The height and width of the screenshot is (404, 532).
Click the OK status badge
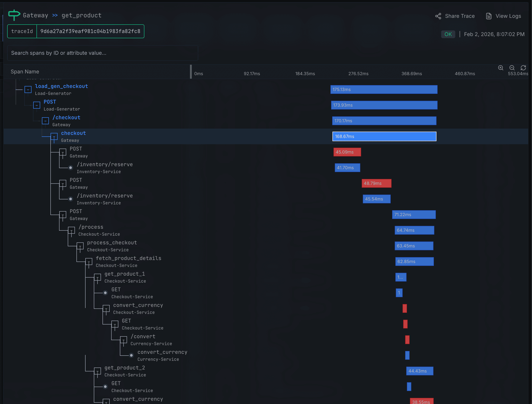(x=448, y=34)
